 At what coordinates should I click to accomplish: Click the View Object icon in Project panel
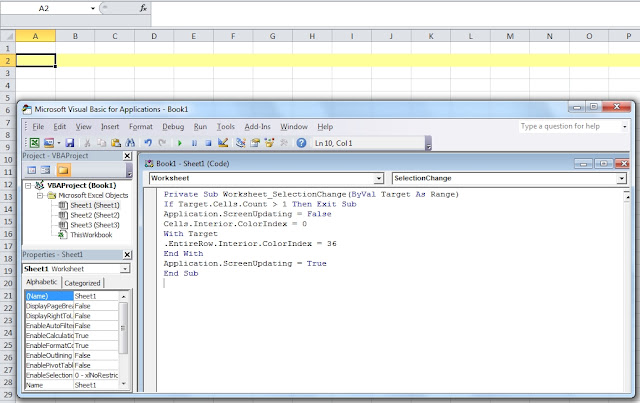coord(46,170)
